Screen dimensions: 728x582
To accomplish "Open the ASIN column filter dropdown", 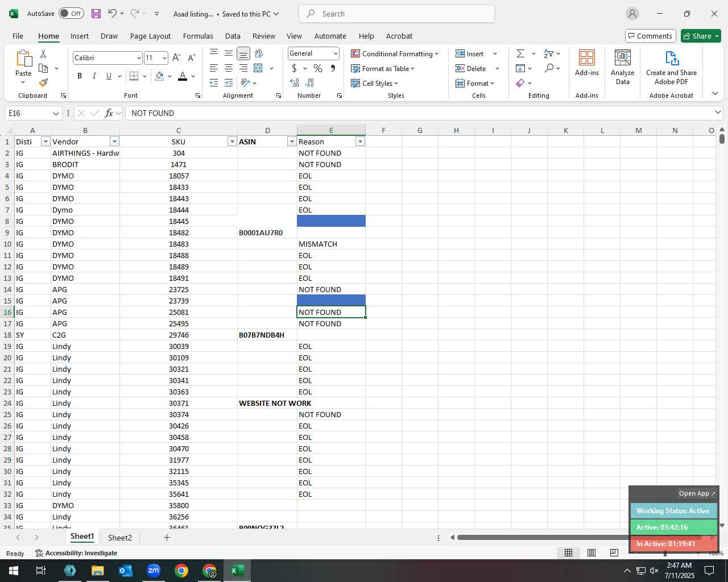I will (292, 142).
